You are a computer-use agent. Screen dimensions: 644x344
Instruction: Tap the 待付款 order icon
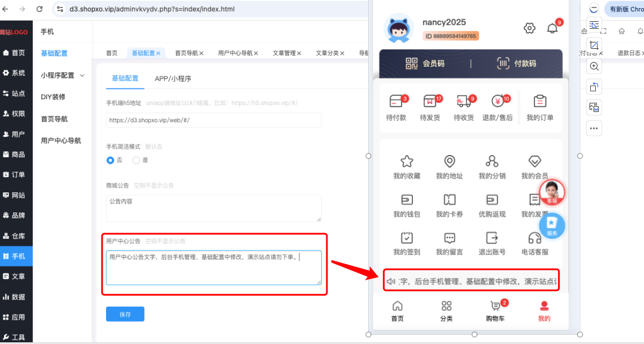point(396,101)
